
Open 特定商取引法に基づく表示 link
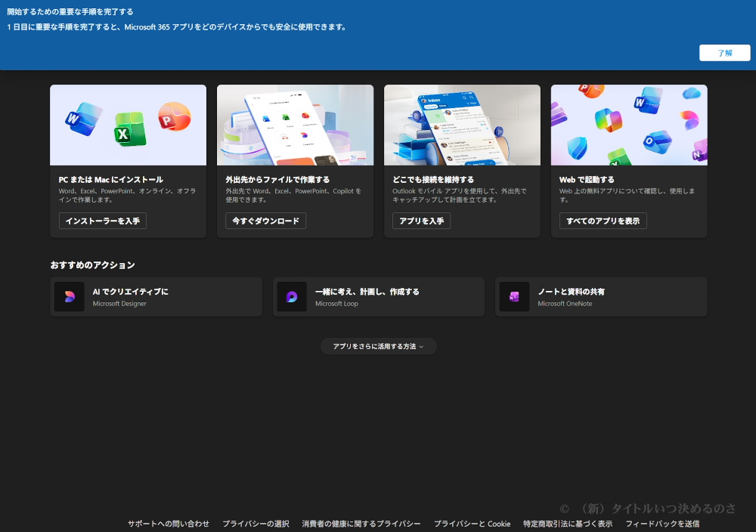coord(568,524)
